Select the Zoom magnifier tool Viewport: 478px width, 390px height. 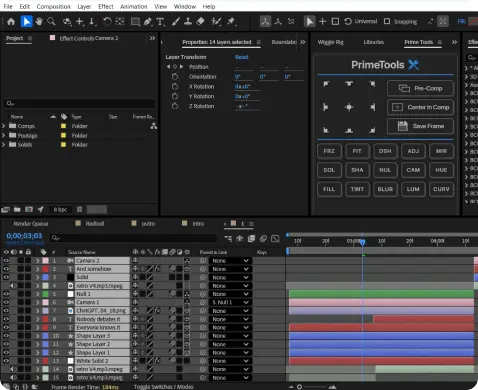click(x=51, y=22)
